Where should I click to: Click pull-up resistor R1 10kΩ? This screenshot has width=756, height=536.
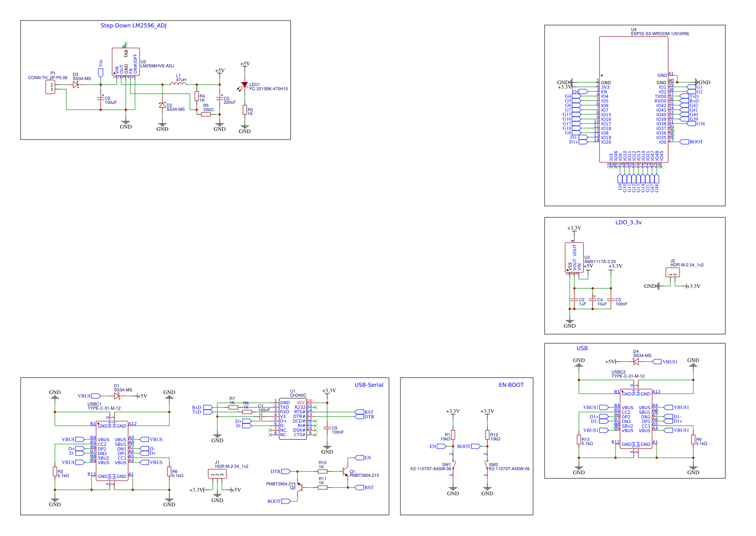(x=453, y=435)
